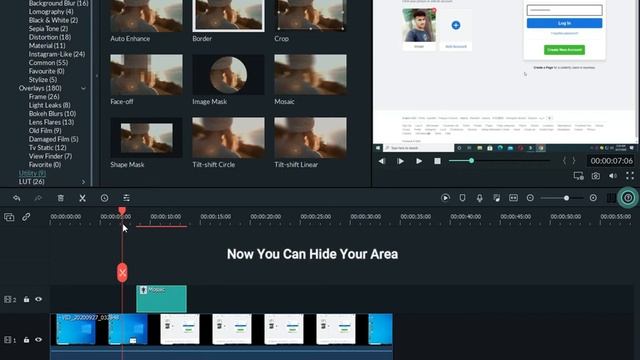Screen dimensions: 640x360
Task: Click the preview volume speaker icon
Action: [x=613, y=176]
